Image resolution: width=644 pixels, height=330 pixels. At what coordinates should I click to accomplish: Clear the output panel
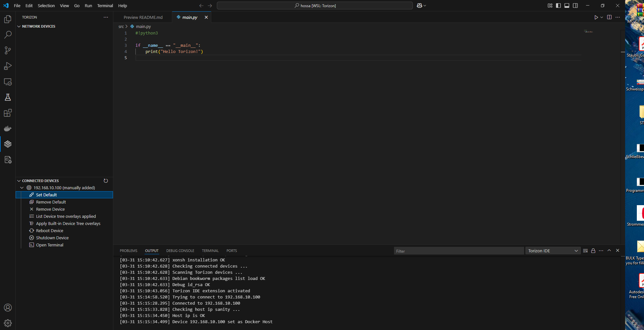[x=585, y=251]
